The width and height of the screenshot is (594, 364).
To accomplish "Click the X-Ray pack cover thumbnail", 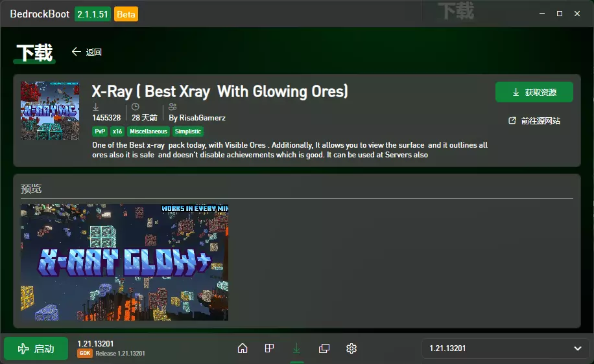I will coord(50,111).
